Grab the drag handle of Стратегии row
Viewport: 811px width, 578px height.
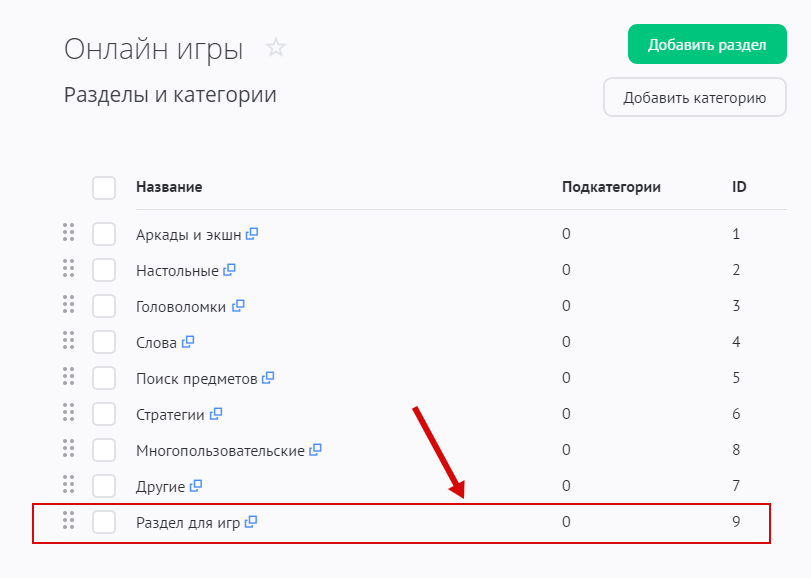click(x=69, y=412)
